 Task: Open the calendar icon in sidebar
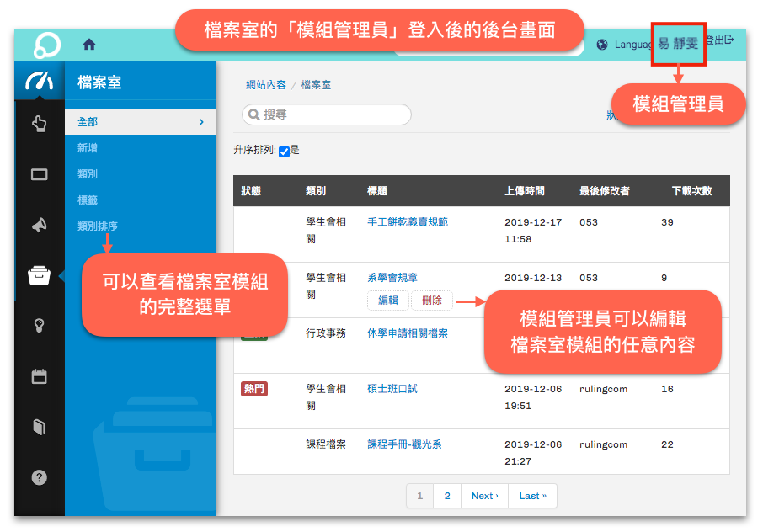point(40,376)
